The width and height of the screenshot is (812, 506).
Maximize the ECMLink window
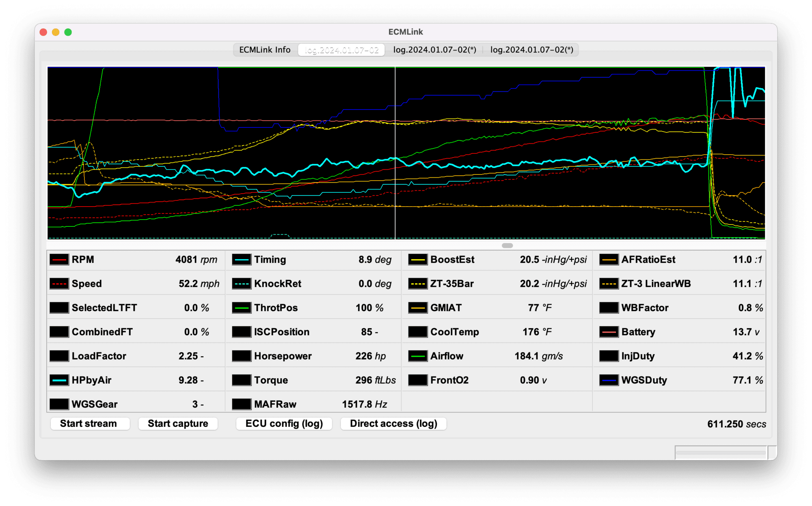coord(68,32)
